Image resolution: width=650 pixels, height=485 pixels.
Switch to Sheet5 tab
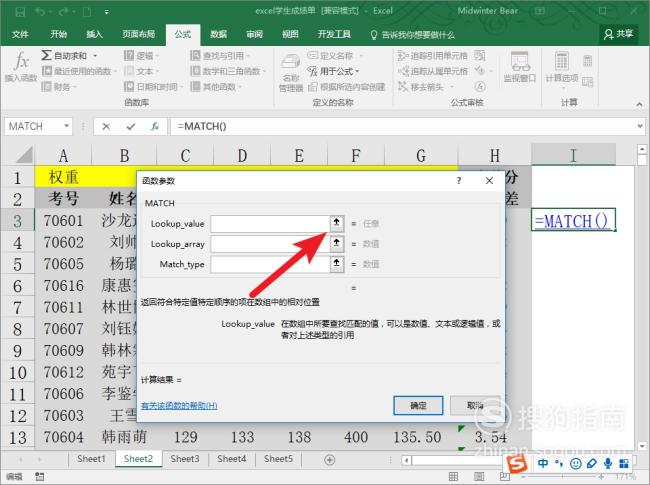279,459
